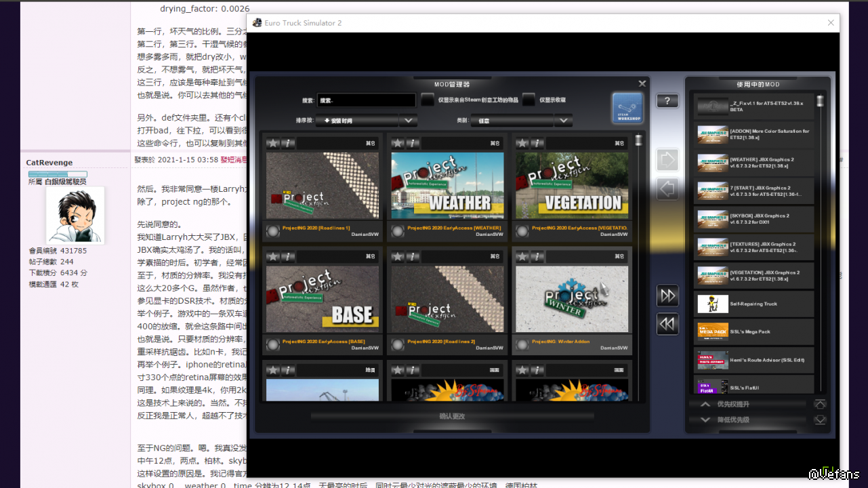
Task: Favorite the ProjectNG WEATHER mod with star
Action: [x=398, y=143]
